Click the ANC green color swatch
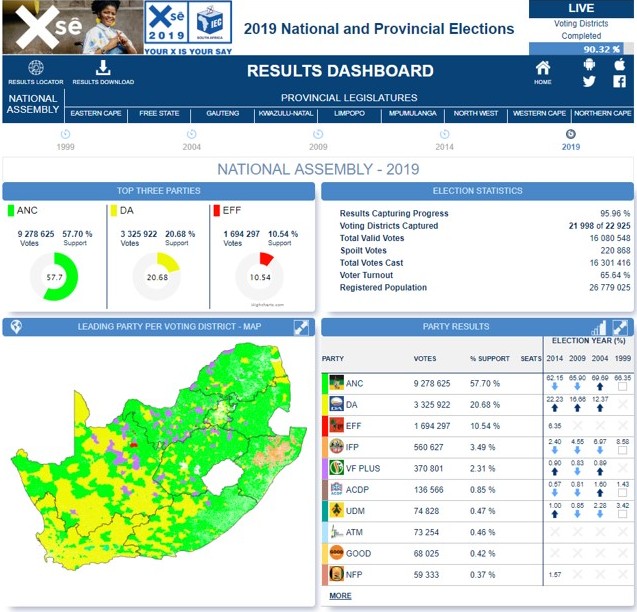Screen dimensions: 637x612 pyautogui.click(x=11, y=211)
